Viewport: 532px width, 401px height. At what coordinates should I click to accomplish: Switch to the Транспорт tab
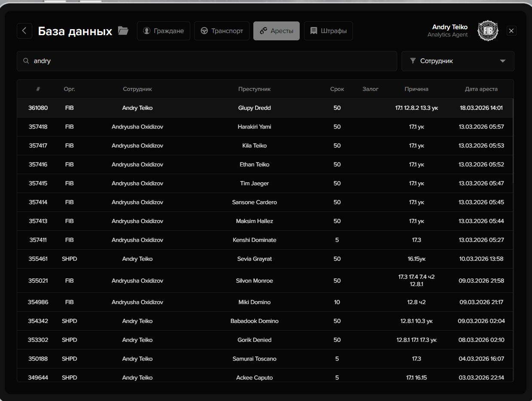222,31
